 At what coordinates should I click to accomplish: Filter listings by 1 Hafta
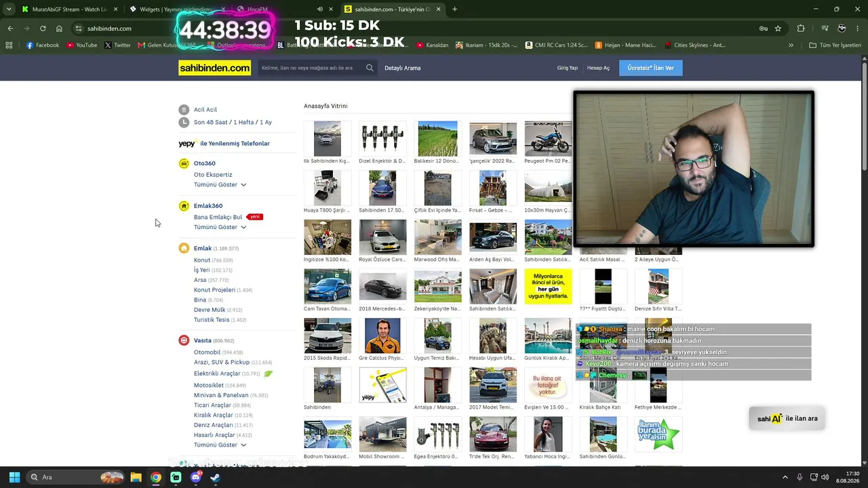(243, 122)
